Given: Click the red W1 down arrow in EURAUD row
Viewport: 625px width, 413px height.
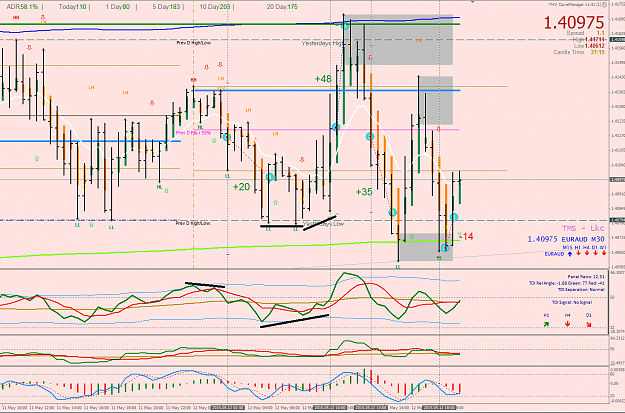Looking at the screenshot, I should click(x=604, y=254).
